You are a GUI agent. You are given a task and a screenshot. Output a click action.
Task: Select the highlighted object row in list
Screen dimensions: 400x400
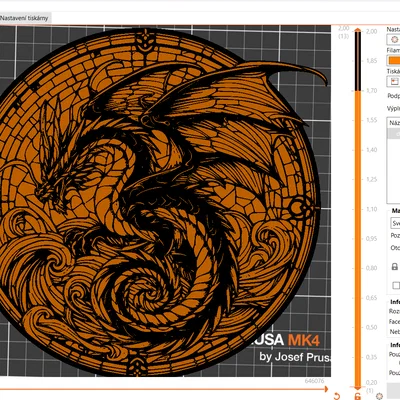click(394, 134)
